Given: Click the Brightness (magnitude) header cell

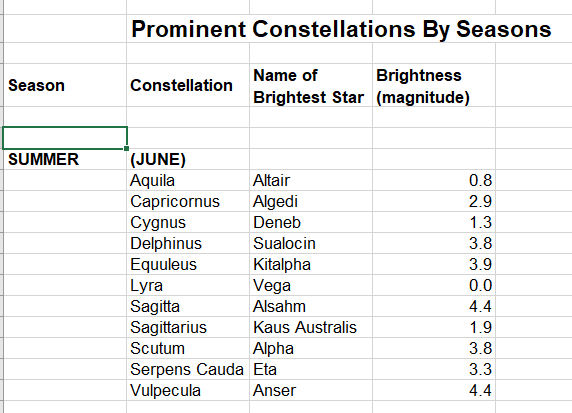Looking at the screenshot, I should click(x=434, y=85).
